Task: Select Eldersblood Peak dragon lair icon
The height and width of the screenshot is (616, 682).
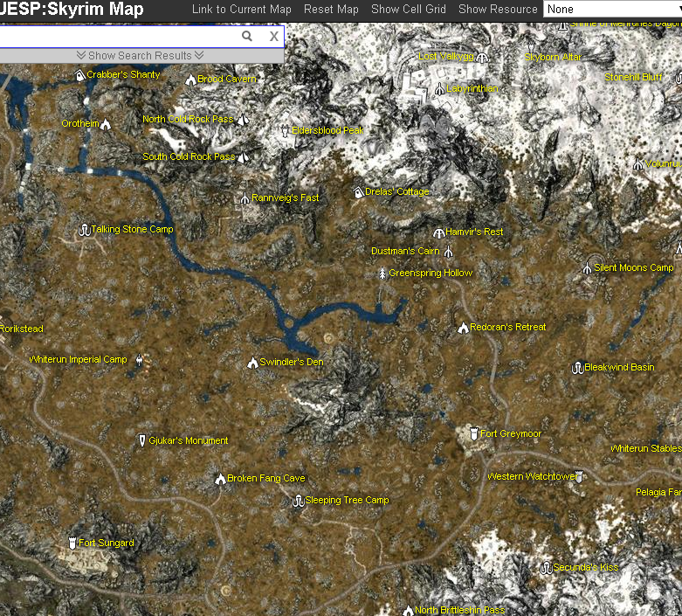Action: click(285, 130)
